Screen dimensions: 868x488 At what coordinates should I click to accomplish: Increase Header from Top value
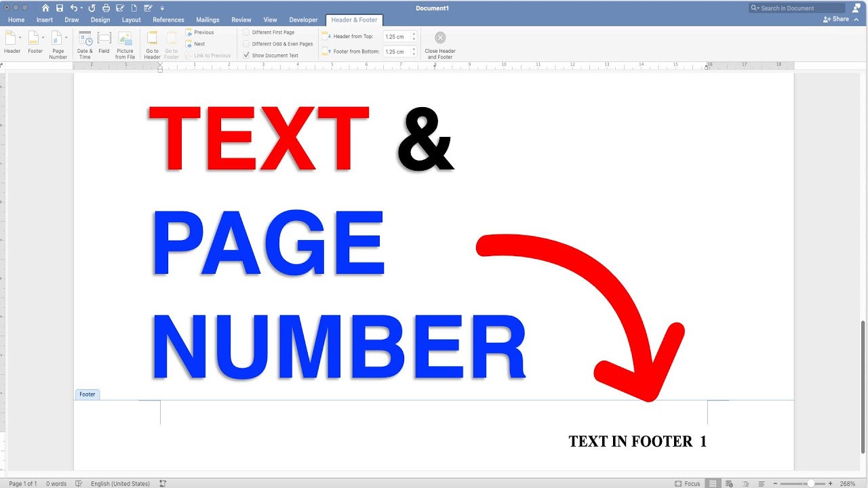[x=414, y=34]
